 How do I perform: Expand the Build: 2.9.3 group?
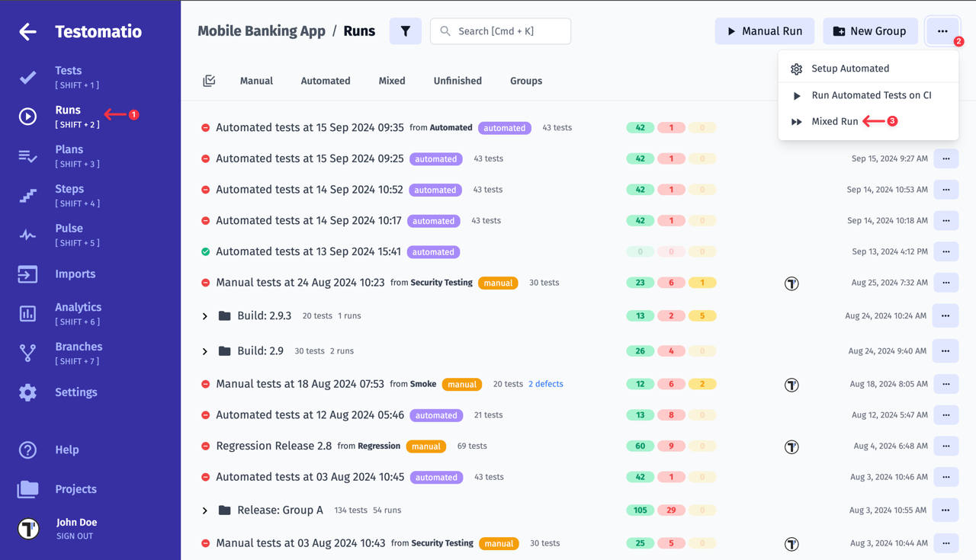coord(205,316)
